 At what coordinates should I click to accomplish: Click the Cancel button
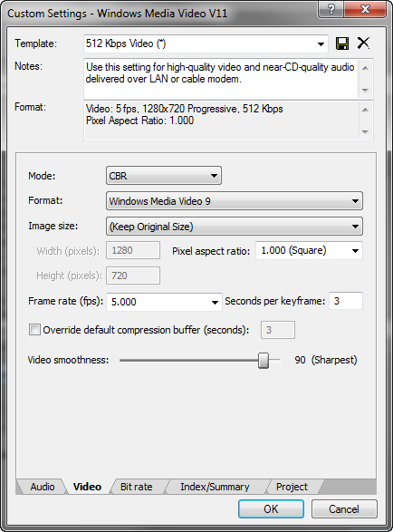click(x=344, y=508)
